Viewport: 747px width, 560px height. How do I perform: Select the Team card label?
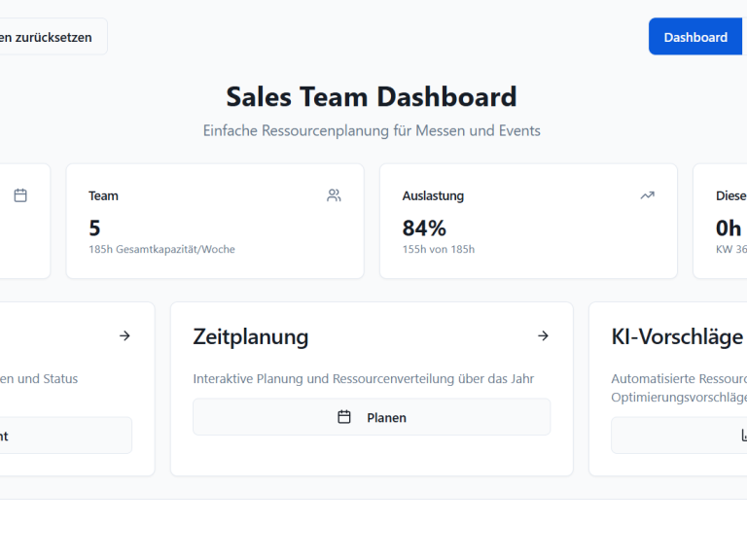[103, 195]
